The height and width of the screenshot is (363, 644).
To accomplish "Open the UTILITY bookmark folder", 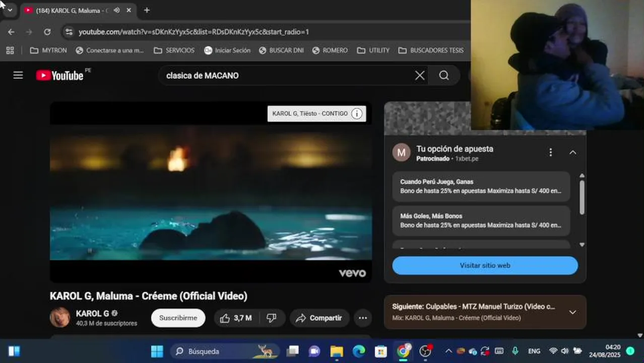I will coord(373,50).
